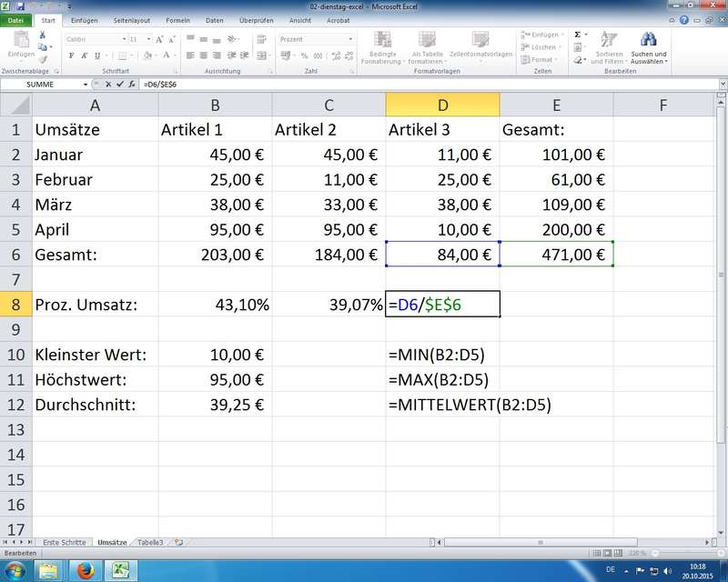This screenshot has width=728, height=582.
Task: Insert a new worksheet tab icon
Action: (178, 542)
